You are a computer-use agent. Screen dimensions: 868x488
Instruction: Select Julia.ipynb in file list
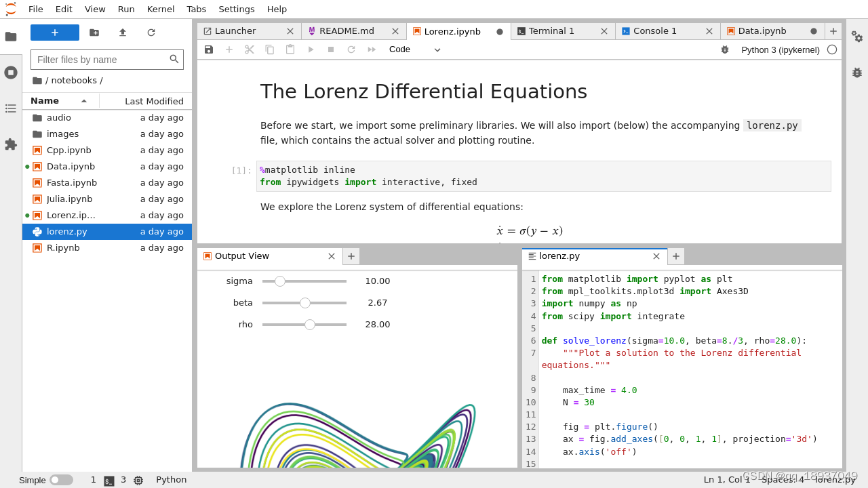pyautogui.click(x=107, y=199)
